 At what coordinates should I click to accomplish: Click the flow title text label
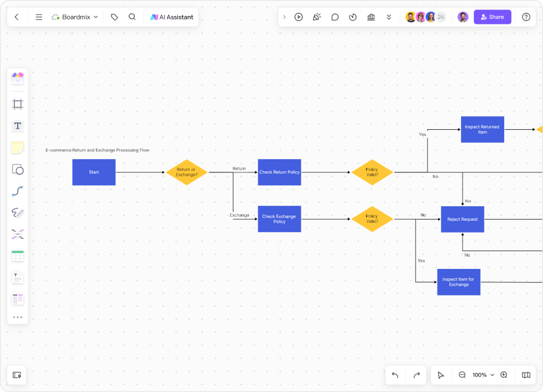(97, 150)
